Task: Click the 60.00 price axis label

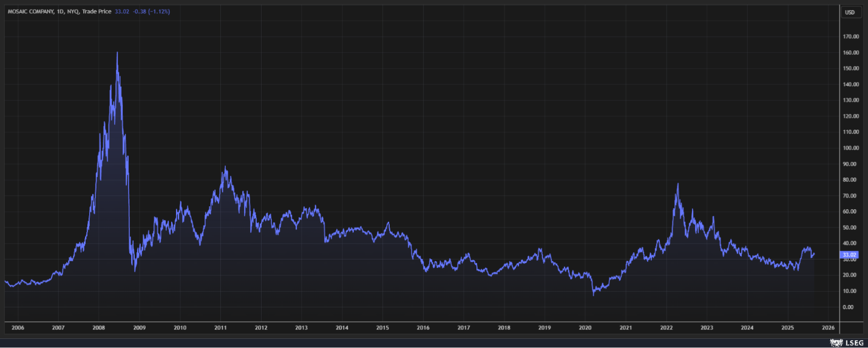Action: coord(850,212)
